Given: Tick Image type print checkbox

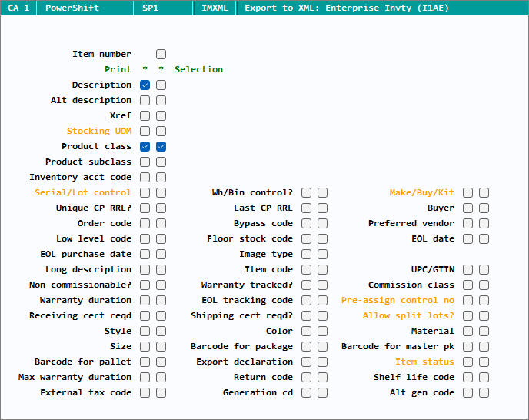Looking at the screenshot, I should (306, 254).
